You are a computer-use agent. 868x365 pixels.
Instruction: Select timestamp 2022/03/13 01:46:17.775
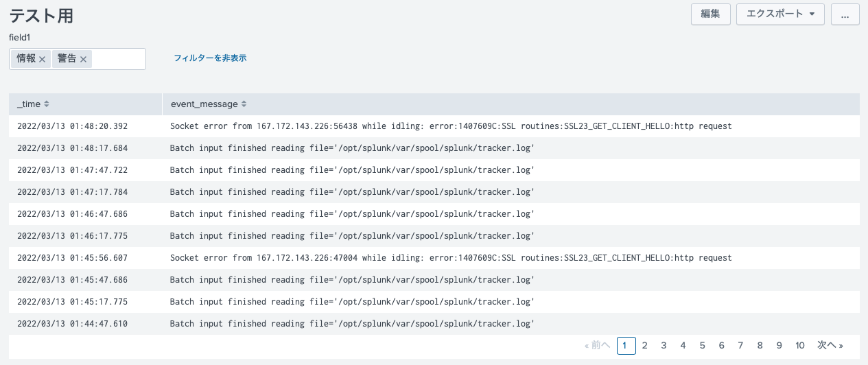click(x=72, y=236)
